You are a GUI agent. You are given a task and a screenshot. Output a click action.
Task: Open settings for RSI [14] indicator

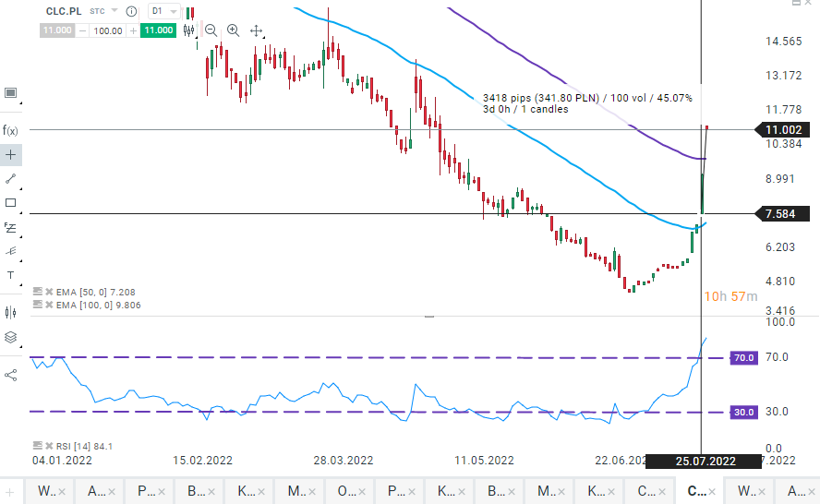pyautogui.click(x=37, y=446)
